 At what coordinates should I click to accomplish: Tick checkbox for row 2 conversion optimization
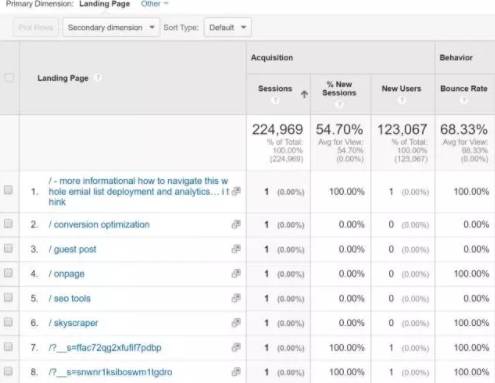tap(8, 224)
